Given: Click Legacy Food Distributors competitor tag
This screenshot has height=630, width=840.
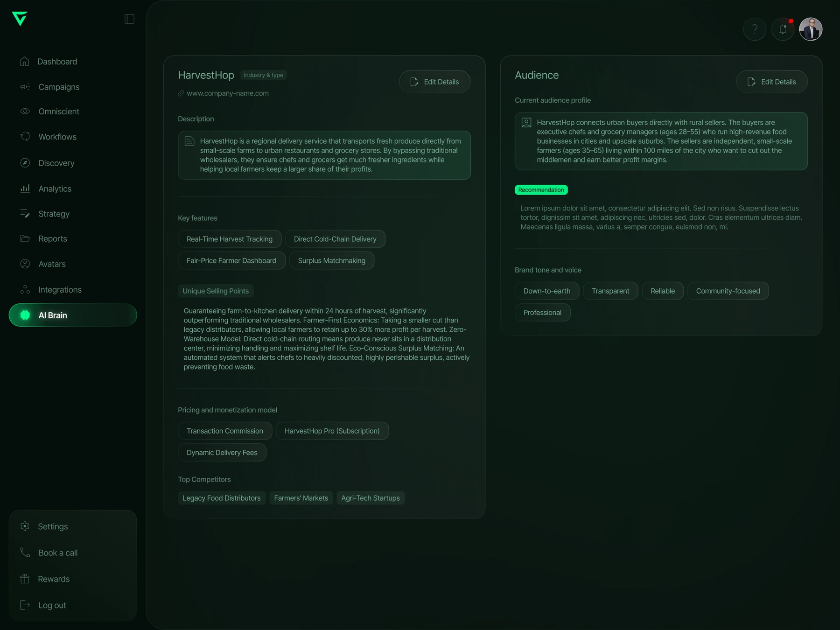Looking at the screenshot, I should coord(222,498).
